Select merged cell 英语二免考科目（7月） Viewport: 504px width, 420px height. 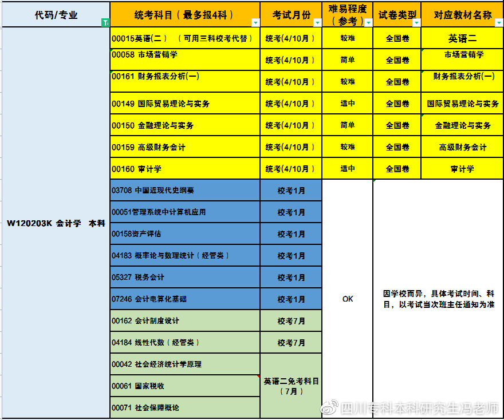tap(291, 386)
